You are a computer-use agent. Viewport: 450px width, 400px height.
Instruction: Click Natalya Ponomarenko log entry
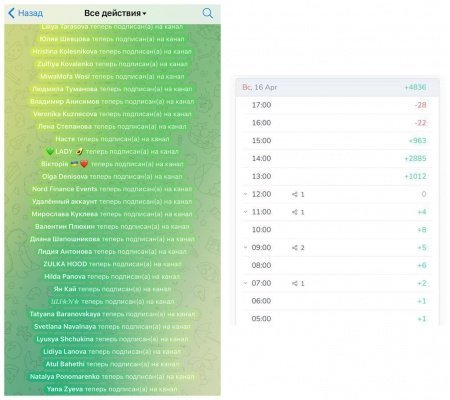[112, 376]
